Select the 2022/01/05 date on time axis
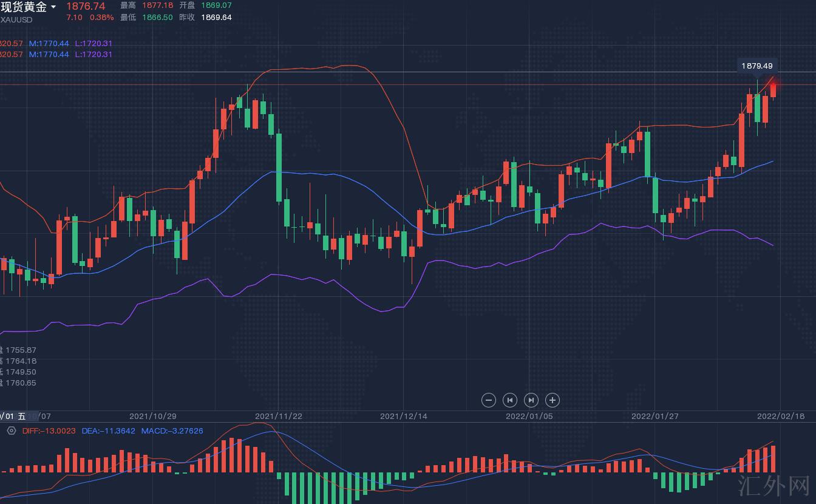 click(529, 416)
